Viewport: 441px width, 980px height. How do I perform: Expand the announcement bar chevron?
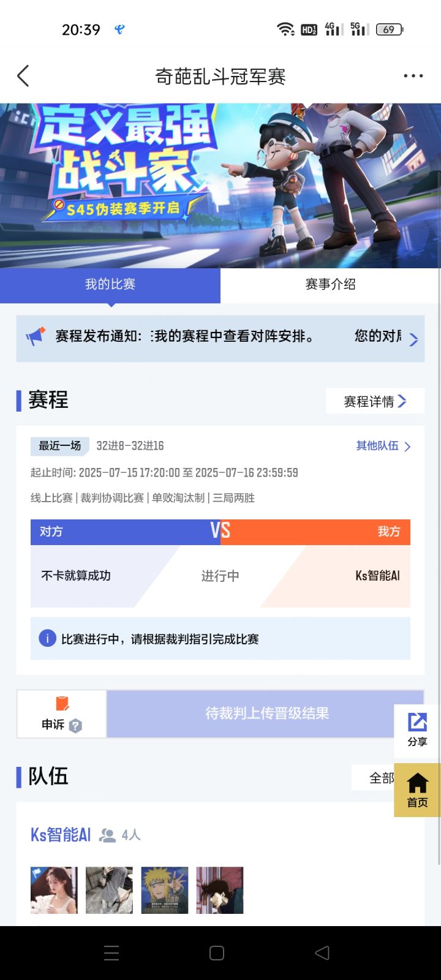coord(413,339)
